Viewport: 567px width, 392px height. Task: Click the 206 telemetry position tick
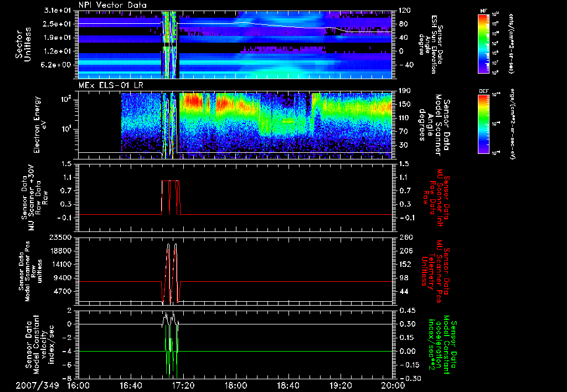405,251
